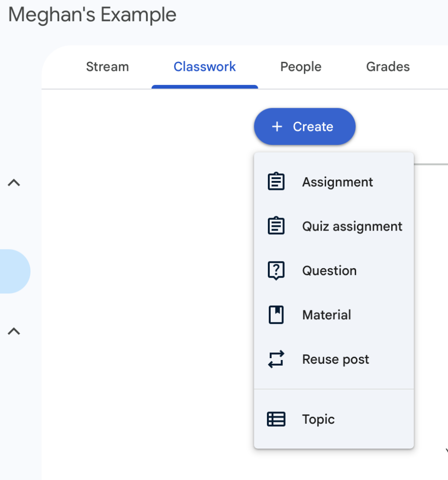This screenshot has height=480, width=448.
Task: Switch to the Stream tab
Action: pyautogui.click(x=107, y=67)
